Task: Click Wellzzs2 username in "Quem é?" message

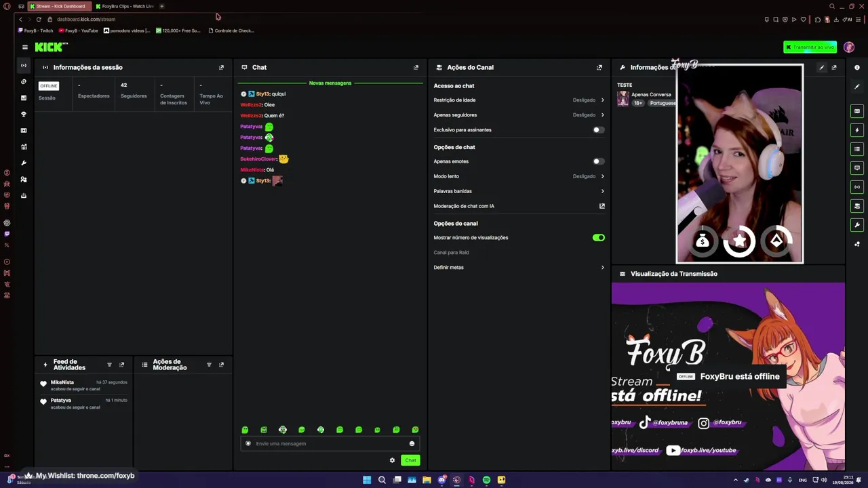Action: tap(251, 116)
